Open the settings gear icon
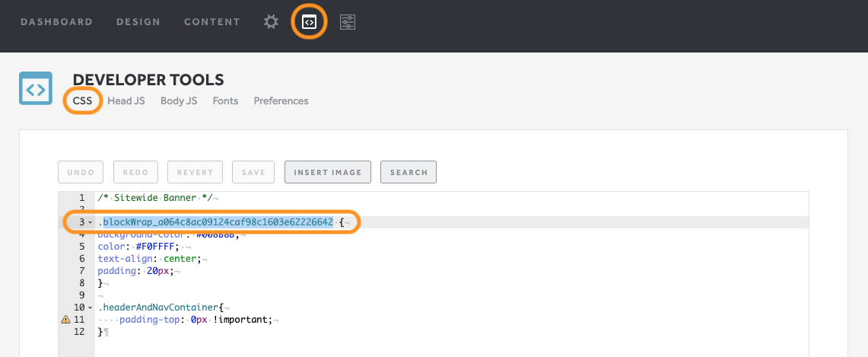The height and width of the screenshot is (357, 868). [x=271, y=22]
